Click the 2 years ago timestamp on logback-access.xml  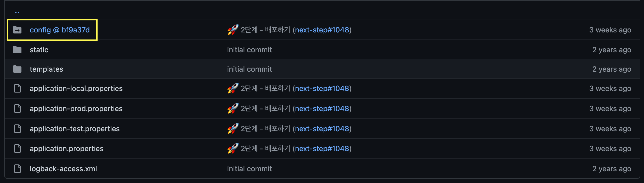tap(612, 169)
